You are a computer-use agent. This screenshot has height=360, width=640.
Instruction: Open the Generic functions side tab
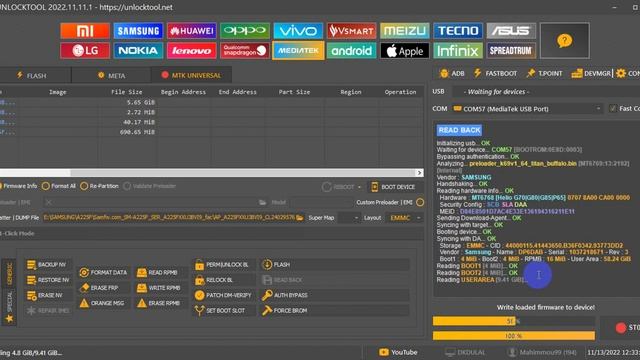pyautogui.click(x=9, y=273)
